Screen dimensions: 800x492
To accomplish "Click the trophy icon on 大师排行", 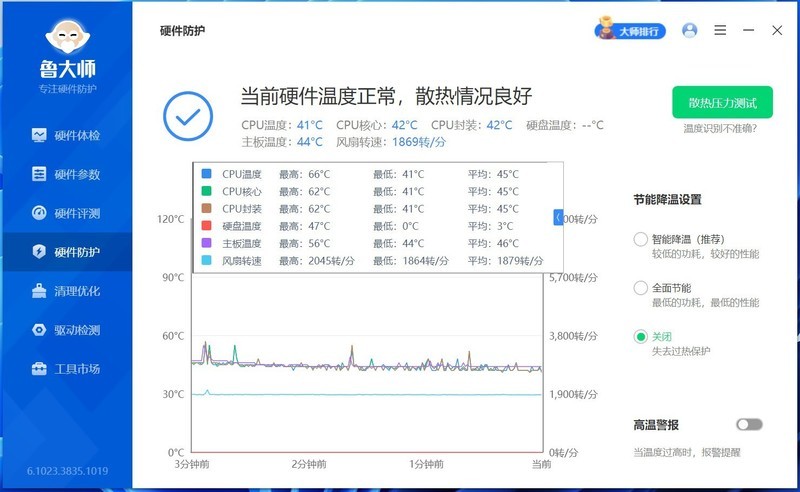I will click(606, 28).
